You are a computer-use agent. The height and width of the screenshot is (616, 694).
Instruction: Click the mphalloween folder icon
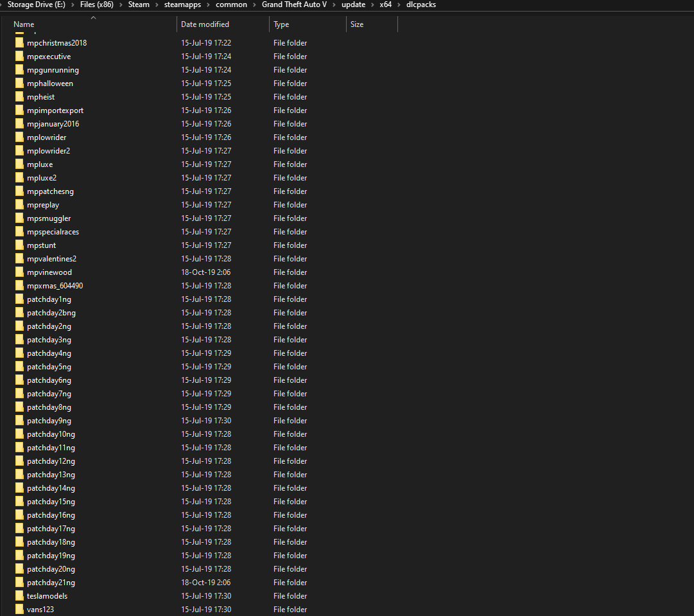(19, 84)
